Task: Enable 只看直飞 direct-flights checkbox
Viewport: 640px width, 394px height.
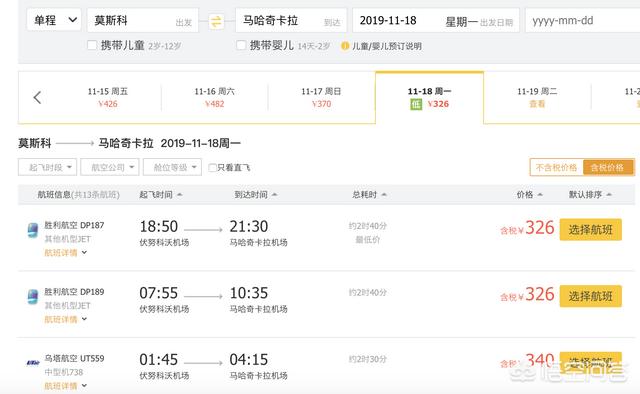Action: 212,168
